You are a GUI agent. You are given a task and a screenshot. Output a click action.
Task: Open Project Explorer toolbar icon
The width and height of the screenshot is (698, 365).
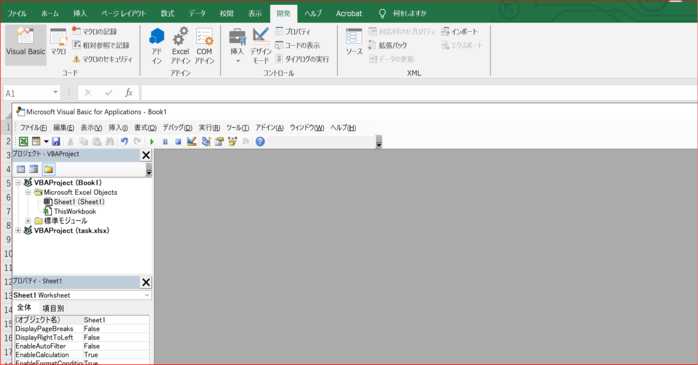coord(206,142)
